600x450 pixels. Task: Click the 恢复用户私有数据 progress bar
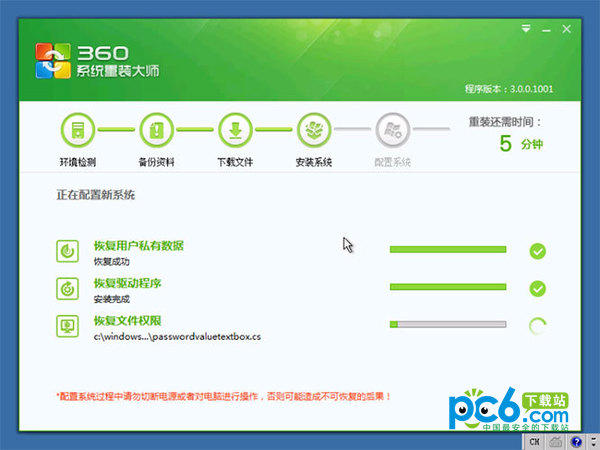pyautogui.click(x=448, y=249)
